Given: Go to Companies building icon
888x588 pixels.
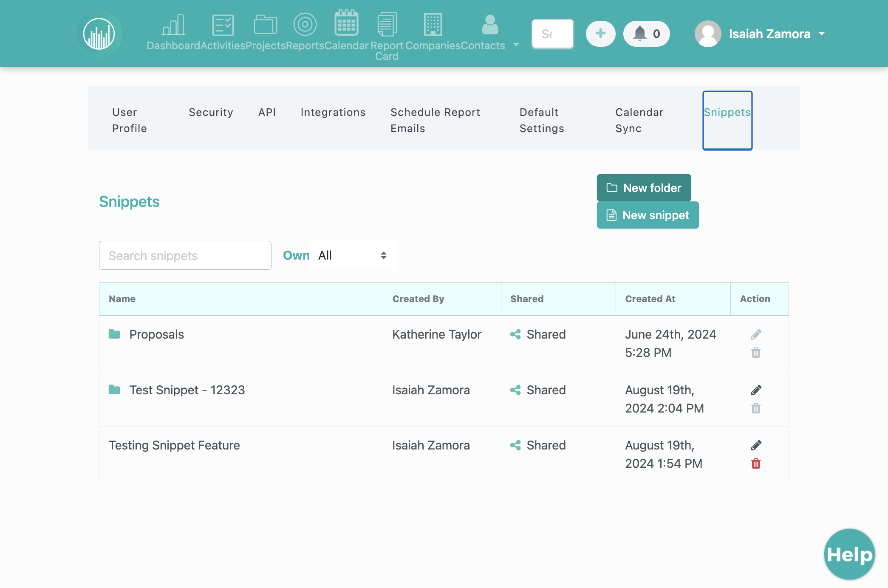Looking at the screenshot, I should coord(433,25).
